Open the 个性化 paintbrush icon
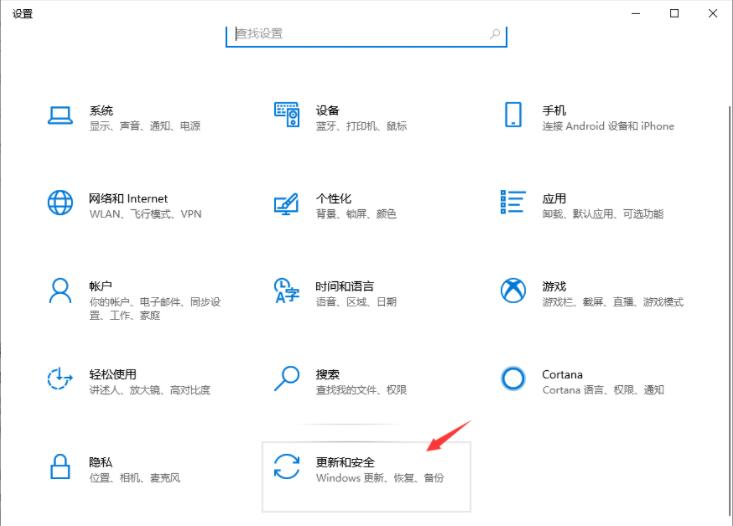 (x=286, y=203)
